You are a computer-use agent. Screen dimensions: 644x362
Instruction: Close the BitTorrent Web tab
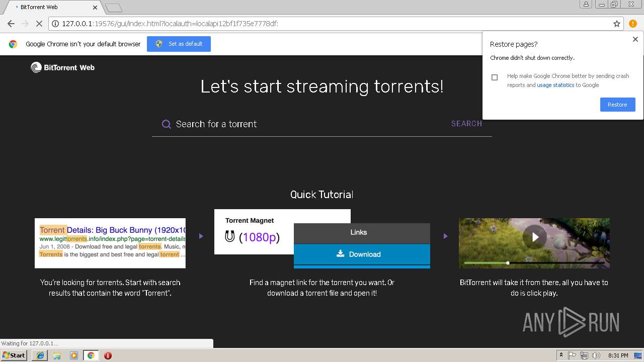[x=95, y=8]
